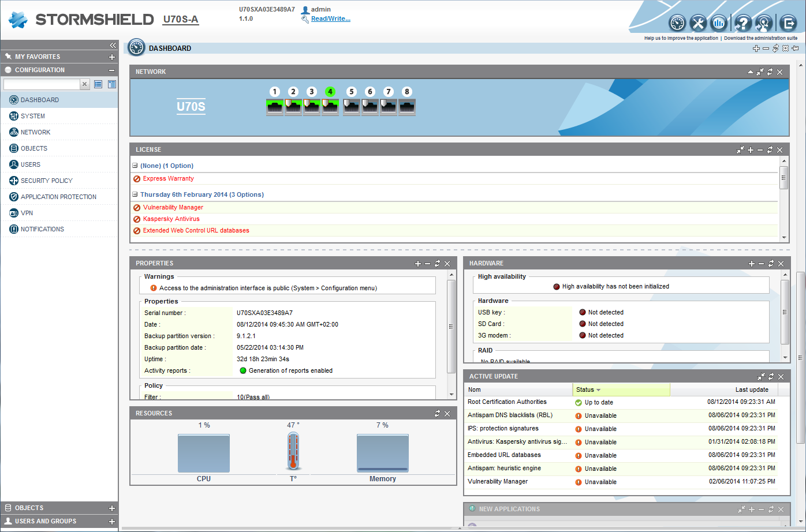Refresh all dashboard widgets from title bar
This screenshot has width=806, height=532.
click(775, 48)
